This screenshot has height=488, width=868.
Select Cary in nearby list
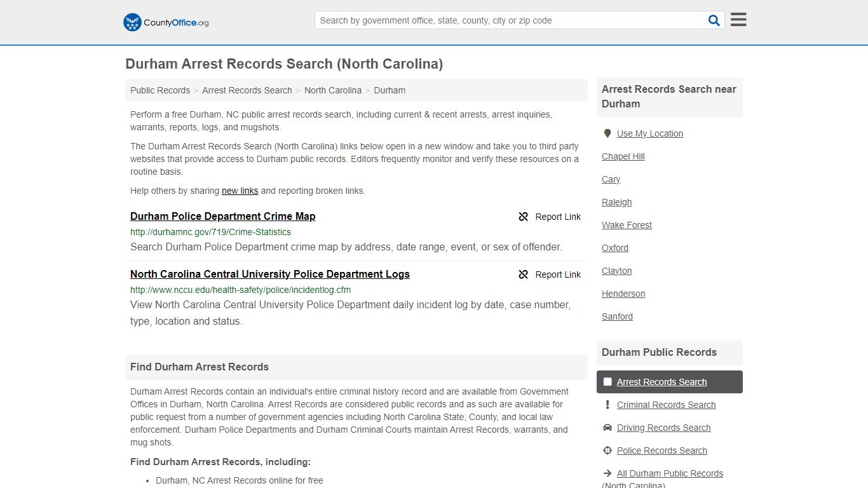click(x=611, y=179)
